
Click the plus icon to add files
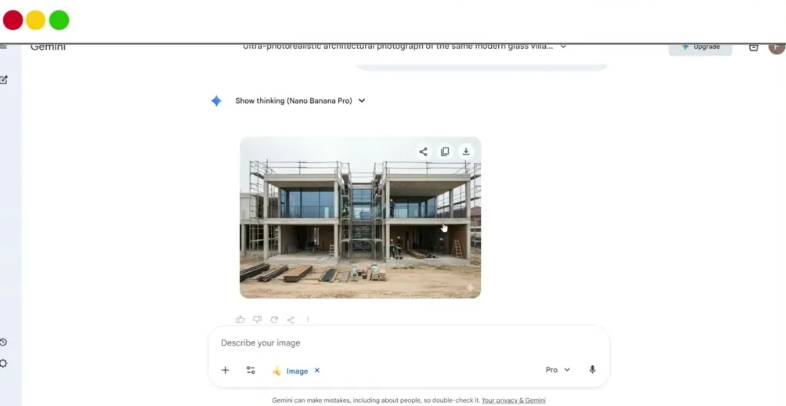225,370
